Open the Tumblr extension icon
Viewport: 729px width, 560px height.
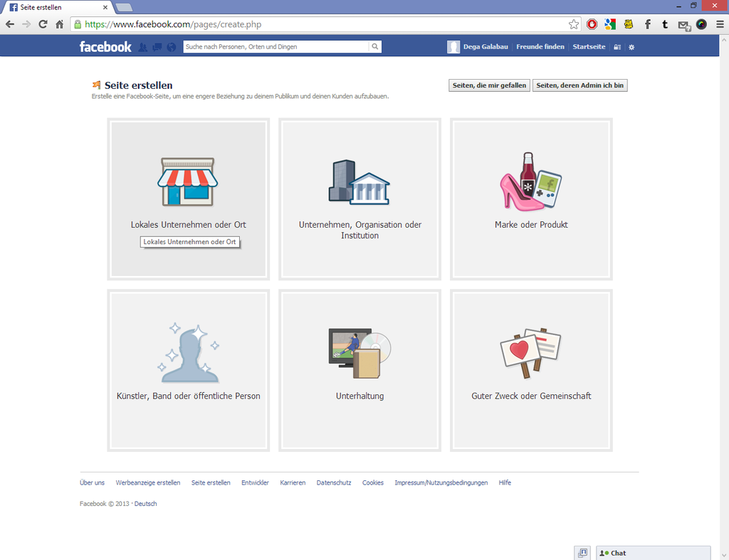coord(665,24)
